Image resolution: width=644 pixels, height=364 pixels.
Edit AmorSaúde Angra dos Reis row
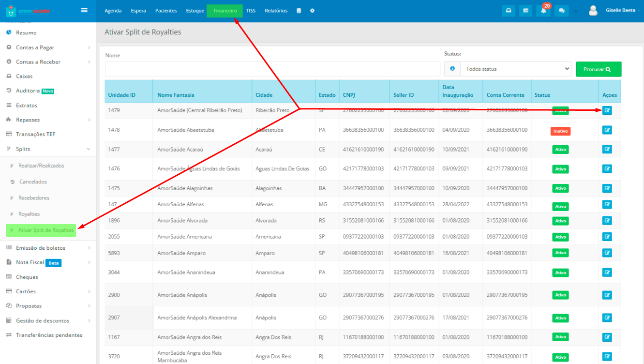click(607, 337)
